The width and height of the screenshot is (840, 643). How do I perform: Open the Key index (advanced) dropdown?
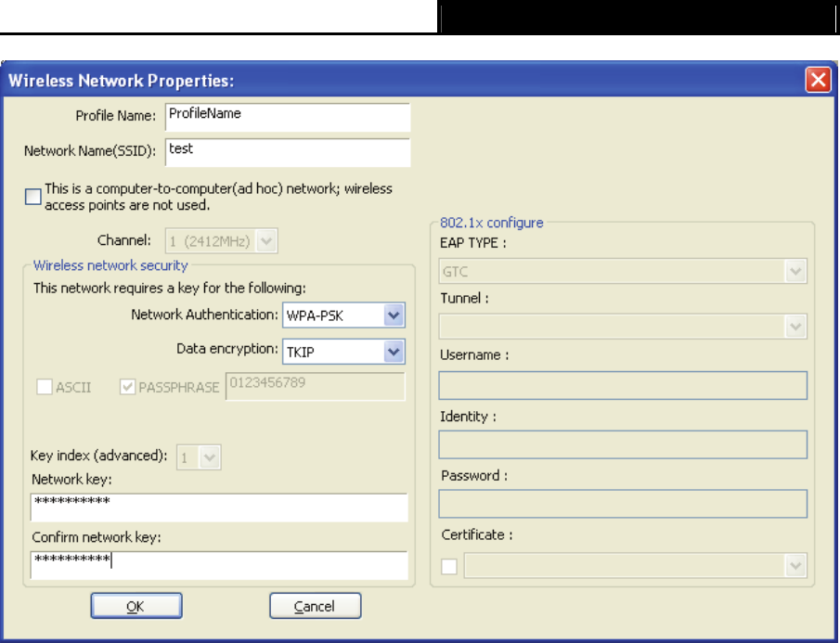click(199, 457)
